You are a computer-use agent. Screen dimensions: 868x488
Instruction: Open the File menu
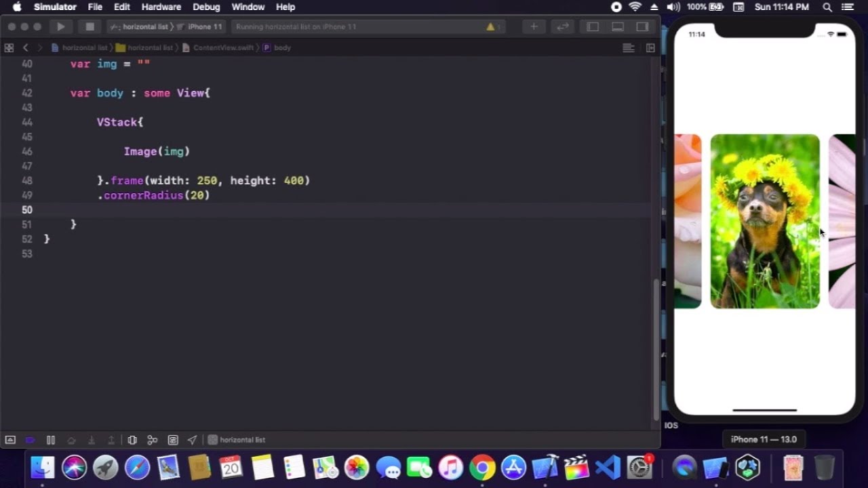95,7
